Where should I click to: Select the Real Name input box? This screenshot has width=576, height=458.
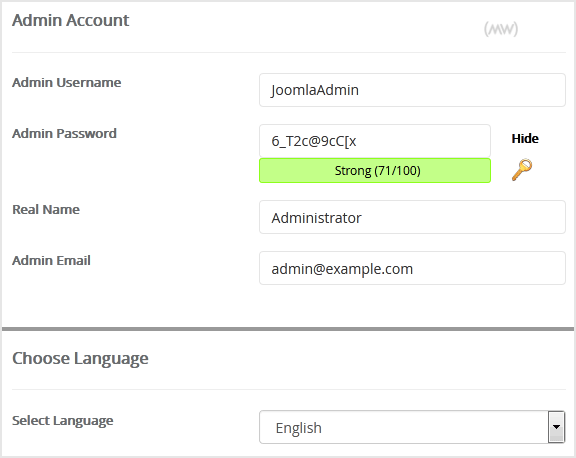point(412,217)
